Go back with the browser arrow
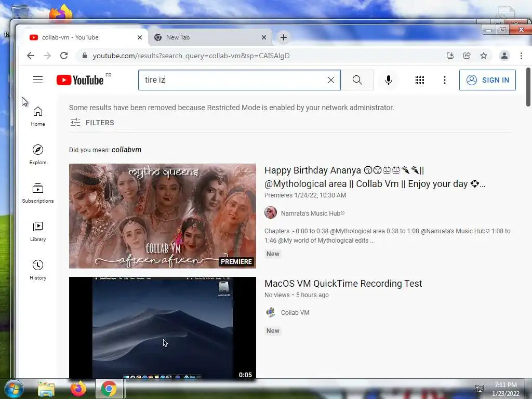 click(x=31, y=56)
